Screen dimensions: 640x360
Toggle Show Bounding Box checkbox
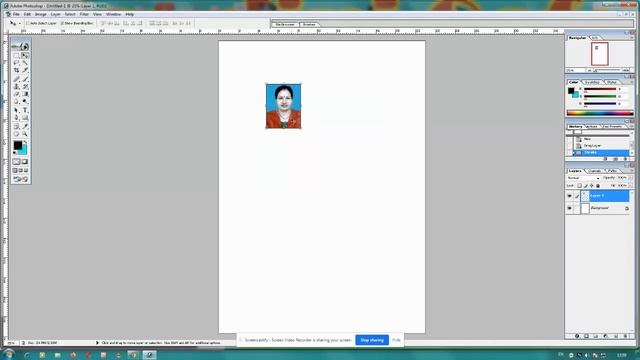point(62,23)
